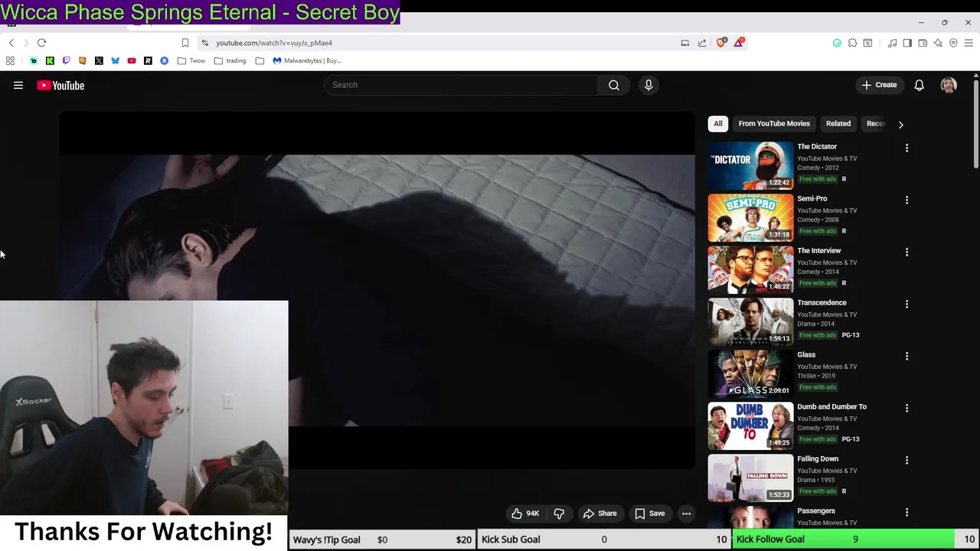Bookmark this page icon in address bar
Screen dimensions: 980x551
[x=185, y=43]
